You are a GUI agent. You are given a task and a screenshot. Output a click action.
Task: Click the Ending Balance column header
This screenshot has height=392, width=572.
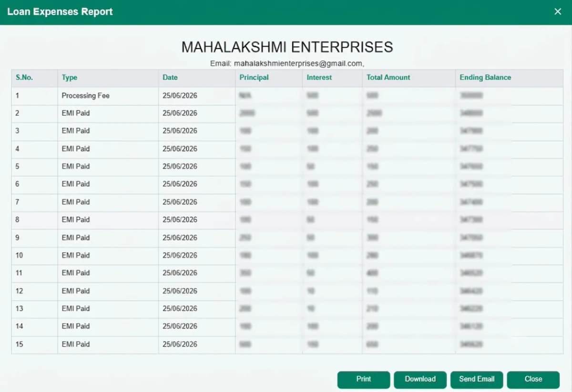point(509,78)
